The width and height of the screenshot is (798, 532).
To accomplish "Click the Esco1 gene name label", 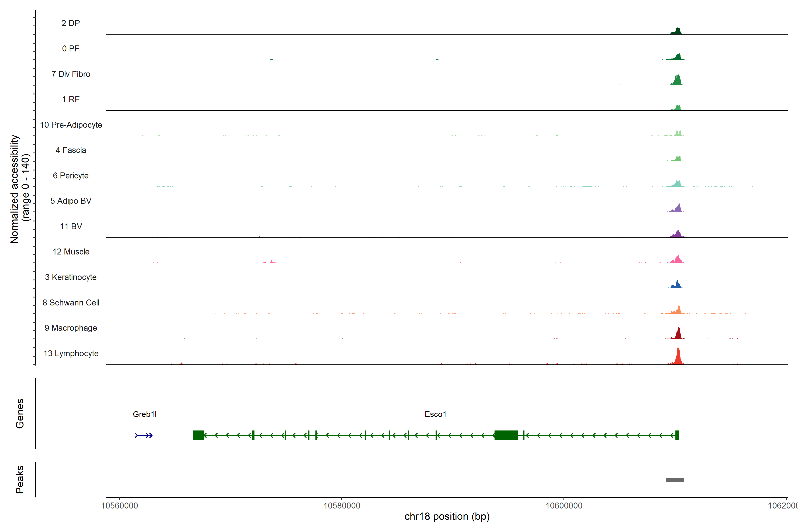I will click(435, 414).
